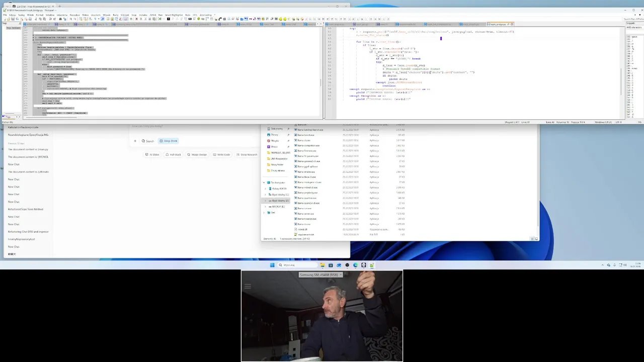Choose the Write Code suggestion
644x362 pixels.
coord(221,154)
